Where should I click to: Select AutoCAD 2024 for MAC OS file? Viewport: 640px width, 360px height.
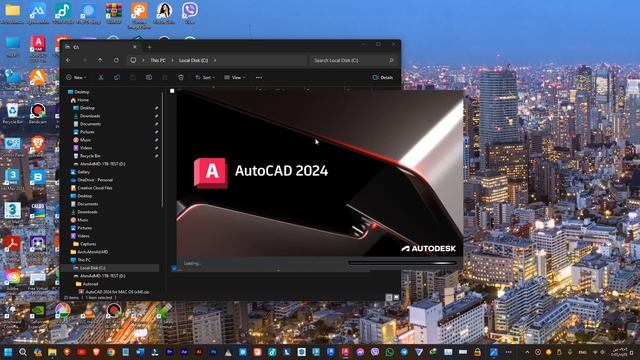point(114,292)
